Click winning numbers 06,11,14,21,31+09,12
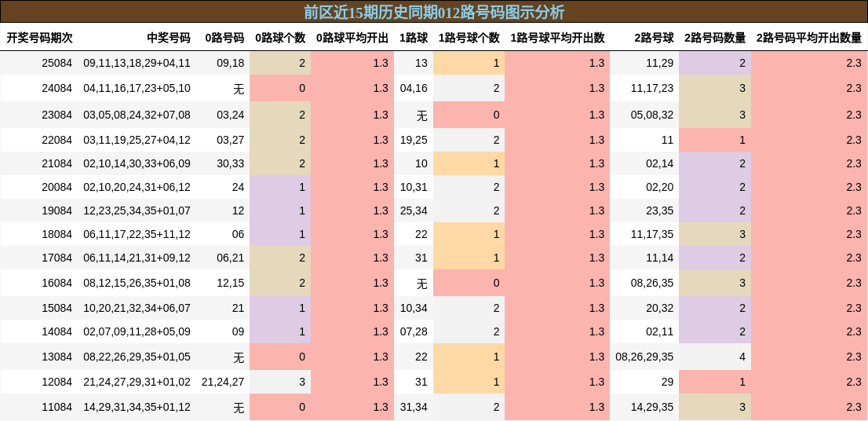 [137, 258]
